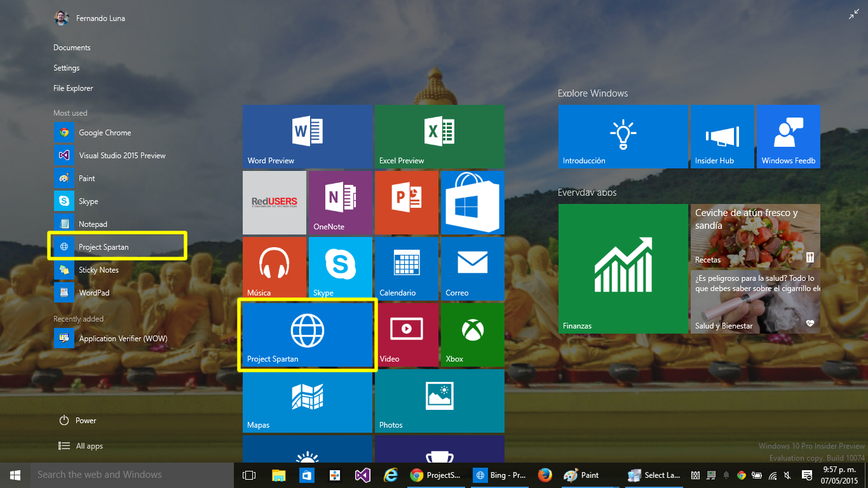Open the Skype tile in the tile grid
Screen dimensions: 868x488
click(340, 269)
